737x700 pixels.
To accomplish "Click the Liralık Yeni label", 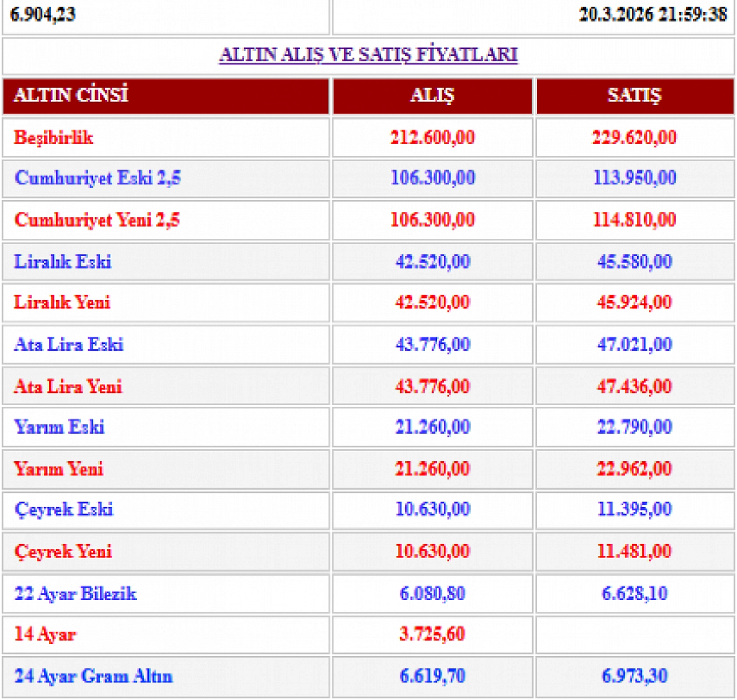I will point(62,302).
